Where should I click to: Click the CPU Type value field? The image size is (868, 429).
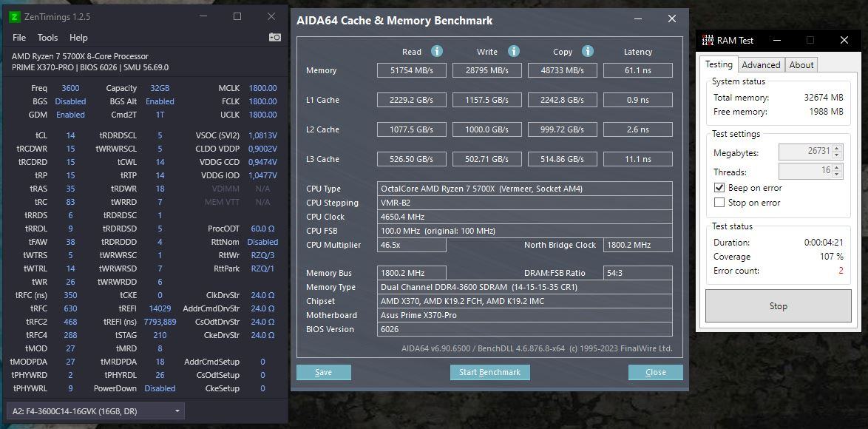click(x=525, y=189)
